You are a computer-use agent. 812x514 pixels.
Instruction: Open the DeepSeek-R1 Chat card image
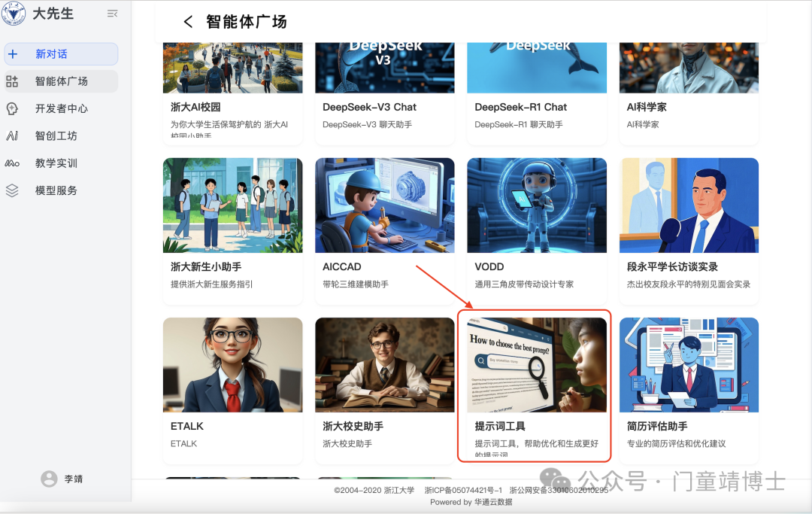pos(537,68)
